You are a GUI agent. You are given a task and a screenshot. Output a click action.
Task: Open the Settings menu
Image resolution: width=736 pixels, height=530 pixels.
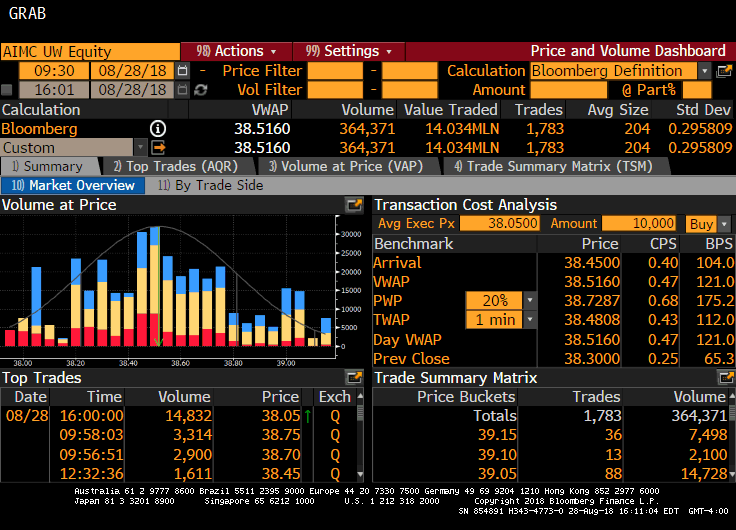click(349, 51)
